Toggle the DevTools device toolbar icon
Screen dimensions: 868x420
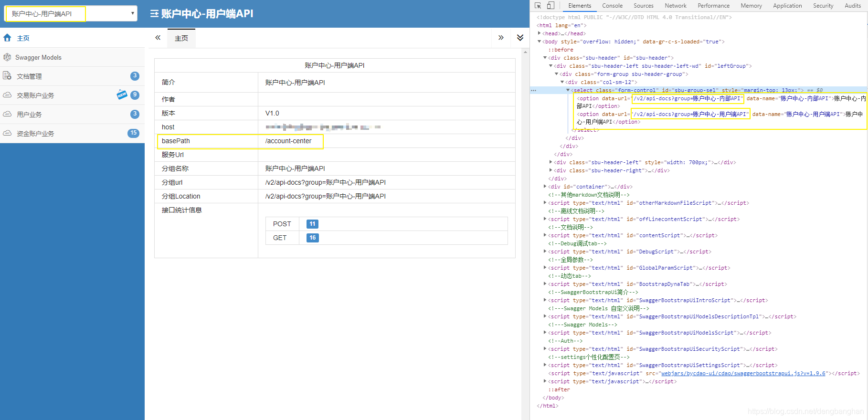[x=550, y=5]
